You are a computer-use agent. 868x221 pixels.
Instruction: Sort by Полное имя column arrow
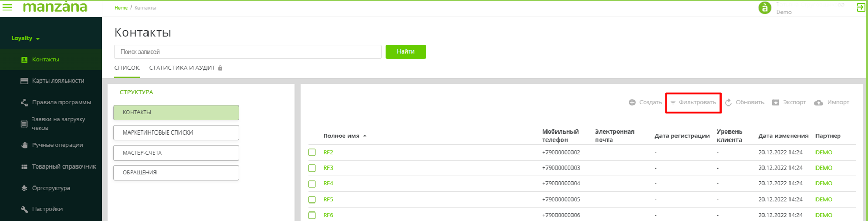pyautogui.click(x=365, y=136)
